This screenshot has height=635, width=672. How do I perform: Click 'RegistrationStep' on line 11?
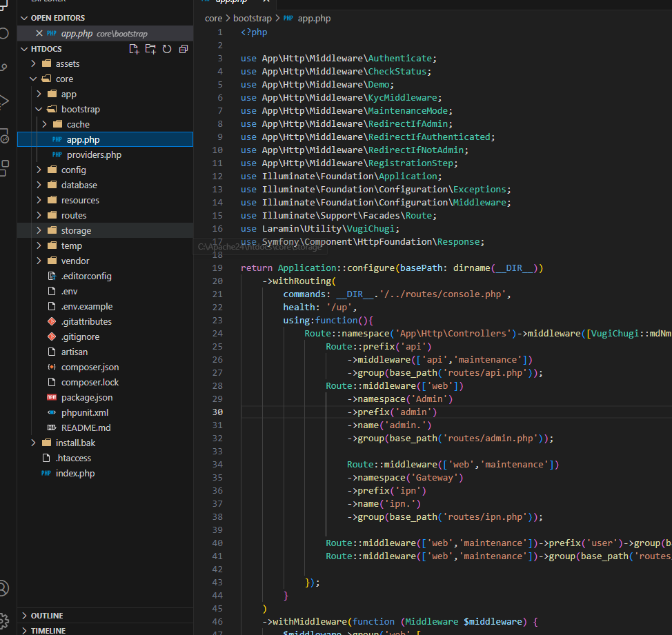[x=411, y=163]
